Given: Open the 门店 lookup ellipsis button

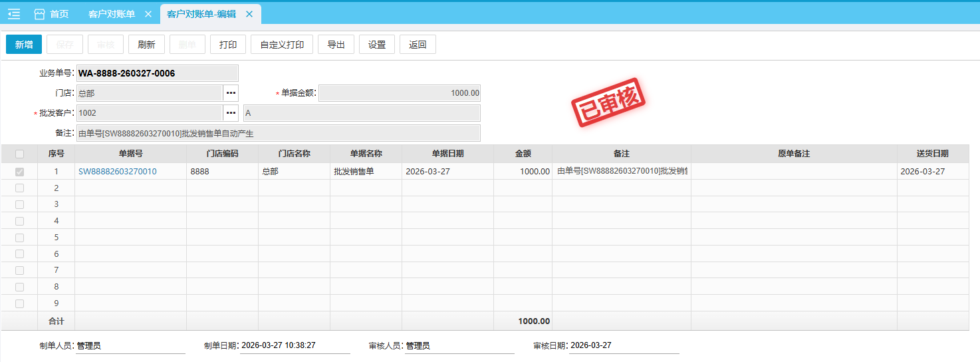Looking at the screenshot, I should (231, 93).
